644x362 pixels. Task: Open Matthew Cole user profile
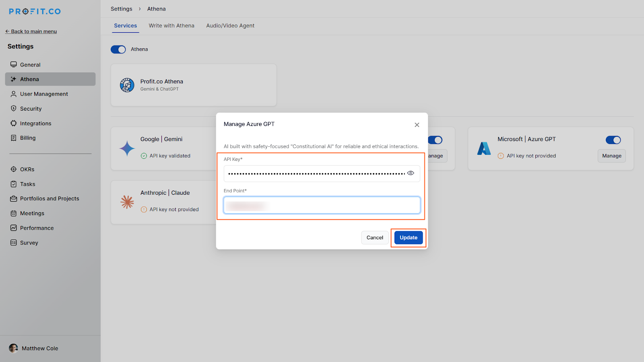click(34, 348)
